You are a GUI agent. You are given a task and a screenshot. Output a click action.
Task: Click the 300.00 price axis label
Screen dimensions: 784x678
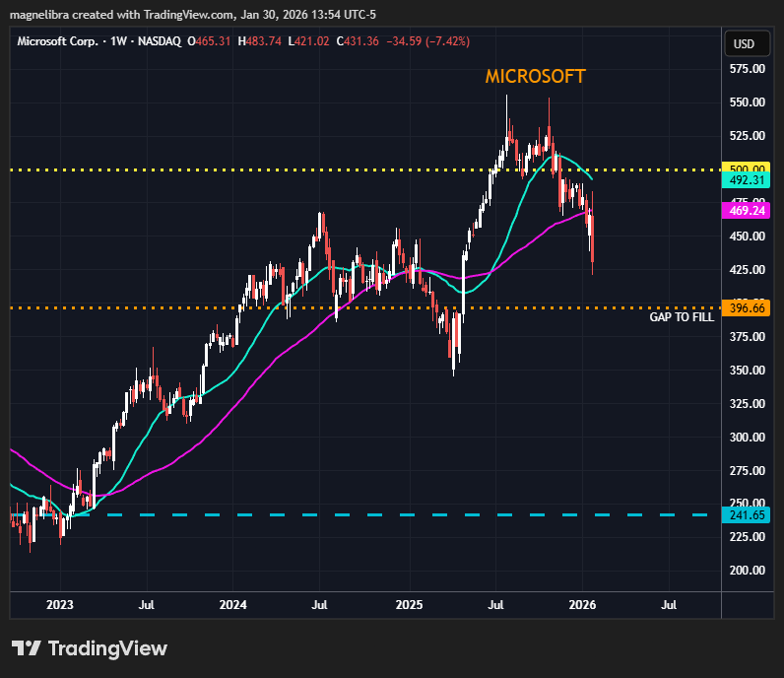[747, 438]
